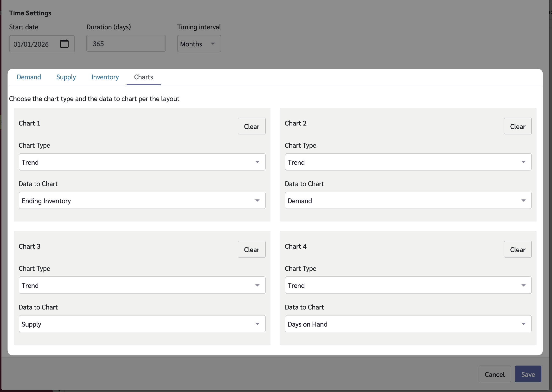Screen dimensions: 552x392
Task: Open the Start date calendar picker icon
Action: (64, 44)
